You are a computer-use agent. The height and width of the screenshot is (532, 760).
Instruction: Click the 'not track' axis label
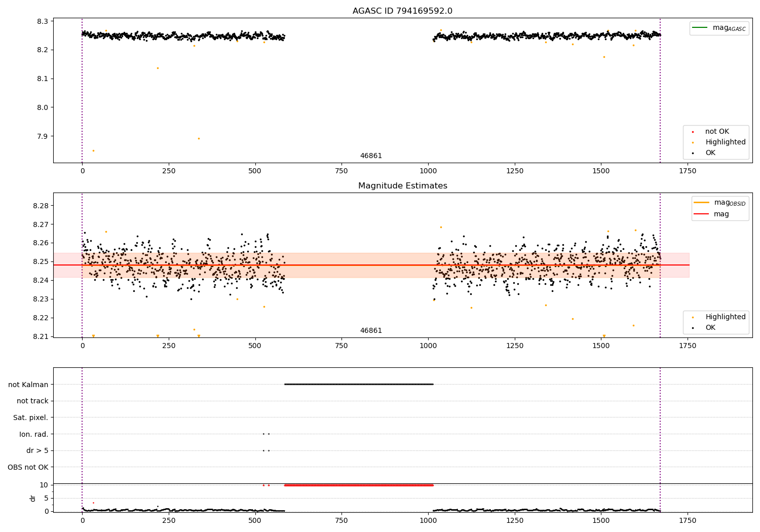click(x=32, y=401)
